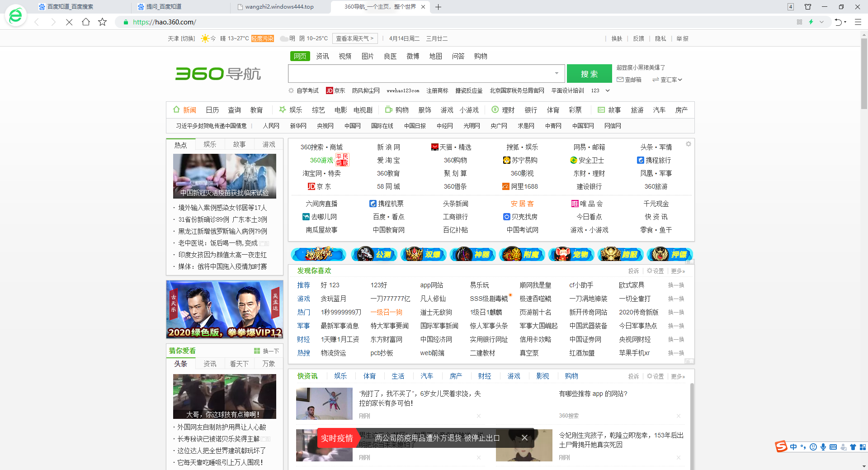Viewport: 868px width, 470px height.
Task: Open the browser hamburger menu
Action: tap(858, 22)
